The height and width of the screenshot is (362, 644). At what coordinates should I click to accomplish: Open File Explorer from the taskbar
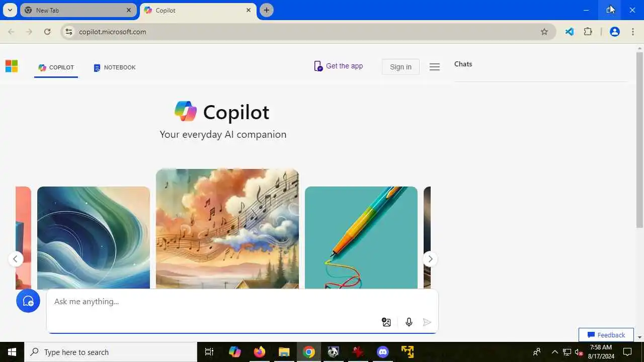click(284, 352)
